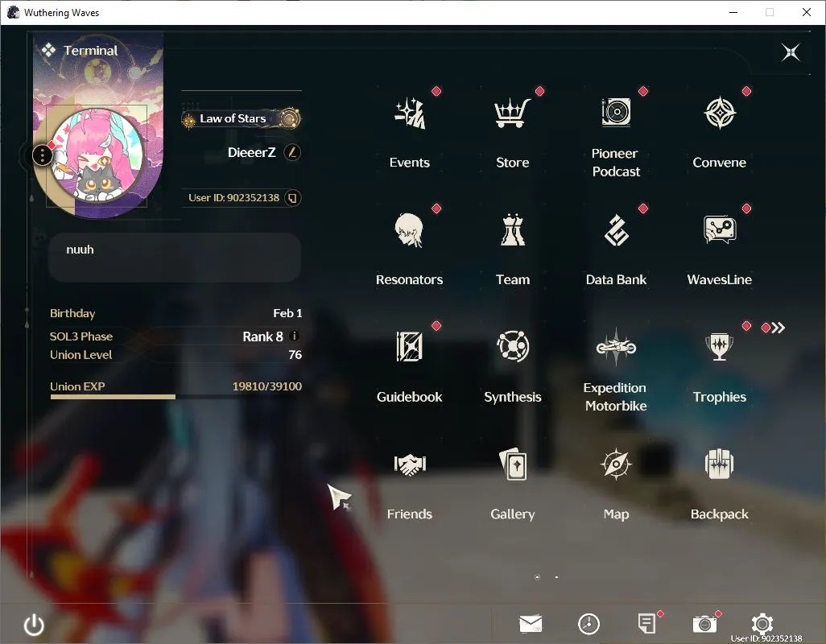Open the Pioneer Podcast icon
Image resolution: width=826 pixels, height=644 pixels.
point(616,112)
